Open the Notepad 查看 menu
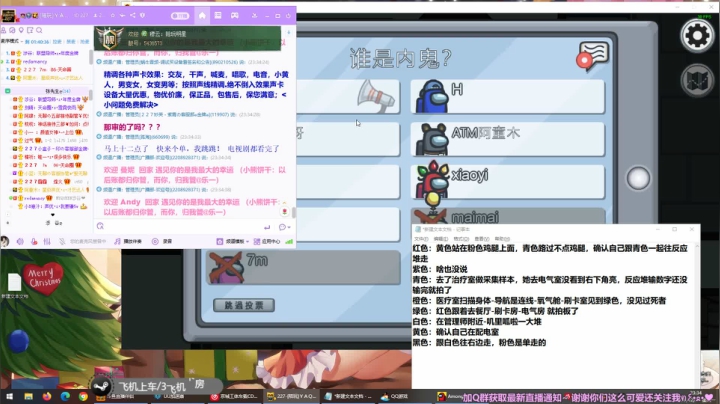720x404 pixels. (x=482, y=239)
